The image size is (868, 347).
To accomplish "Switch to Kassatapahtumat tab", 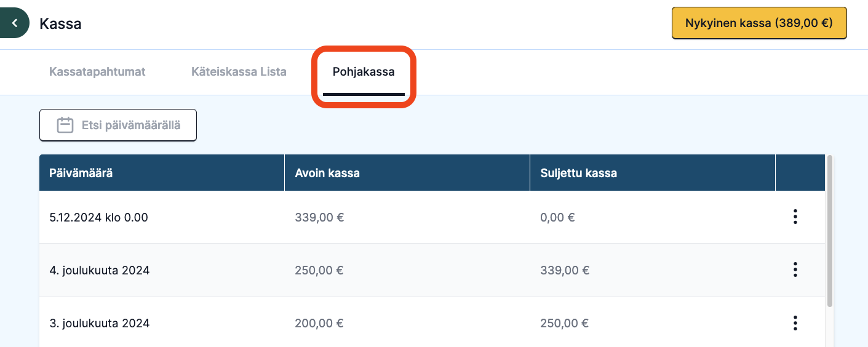I will pos(97,71).
